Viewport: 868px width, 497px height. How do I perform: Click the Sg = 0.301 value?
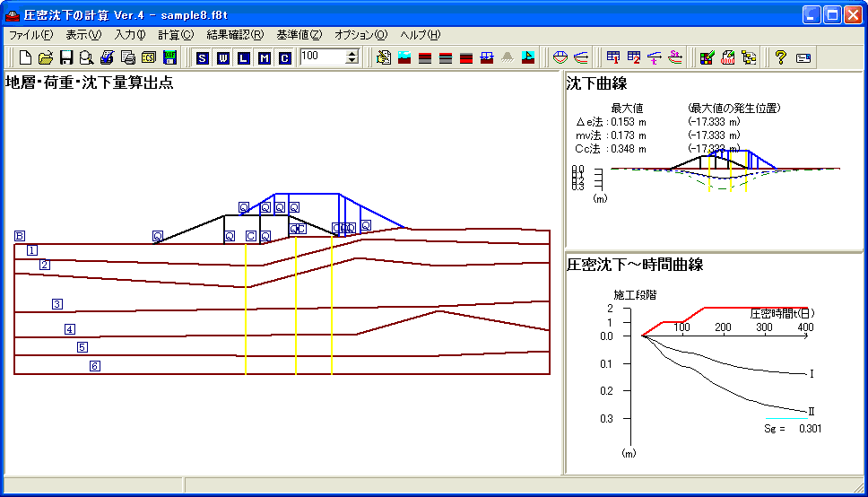coord(793,428)
